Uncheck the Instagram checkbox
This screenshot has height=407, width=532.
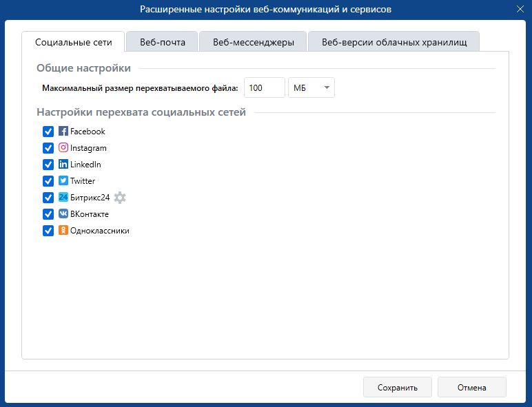pyautogui.click(x=48, y=148)
